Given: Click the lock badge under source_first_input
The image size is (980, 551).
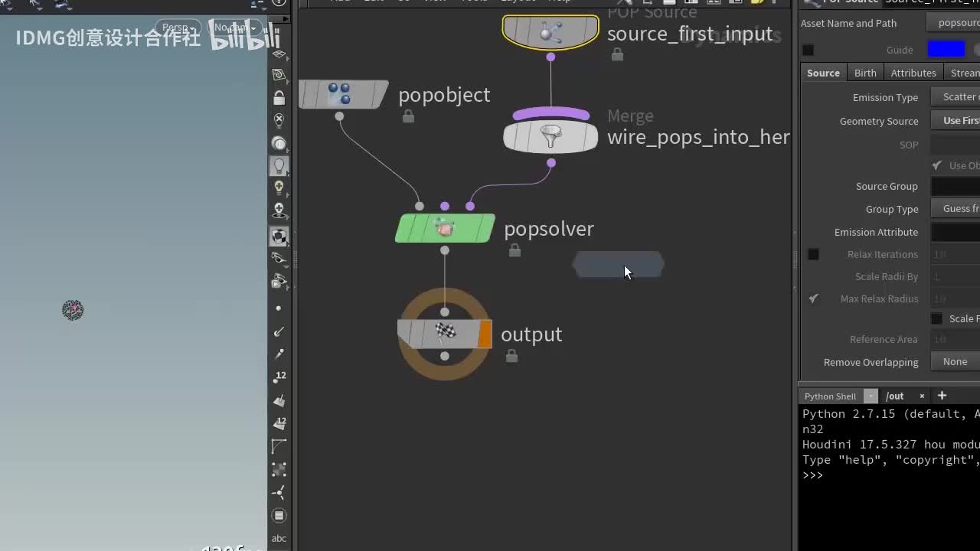Looking at the screenshot, I should click(x=617, y=55).
